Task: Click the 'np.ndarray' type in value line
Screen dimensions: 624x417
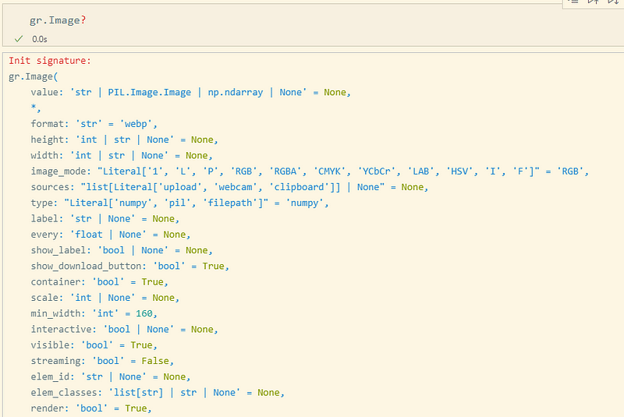Action: [235, 92]
